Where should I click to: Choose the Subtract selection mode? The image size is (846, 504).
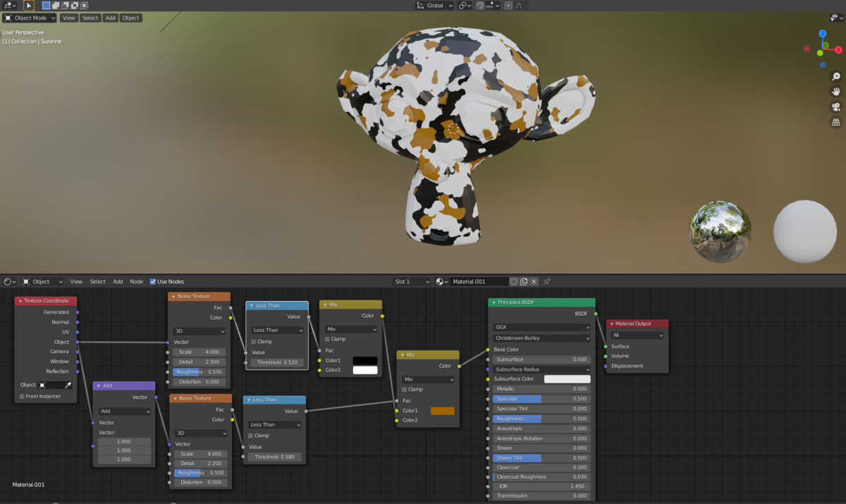click(66, 6)
